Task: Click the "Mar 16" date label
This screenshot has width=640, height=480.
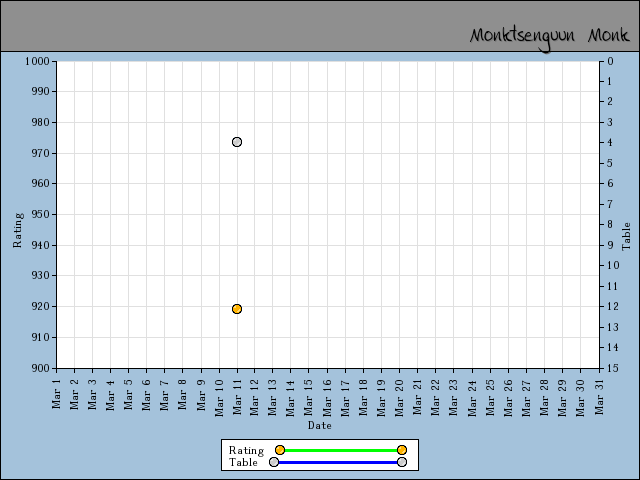Action: click(x=327, y=397)
